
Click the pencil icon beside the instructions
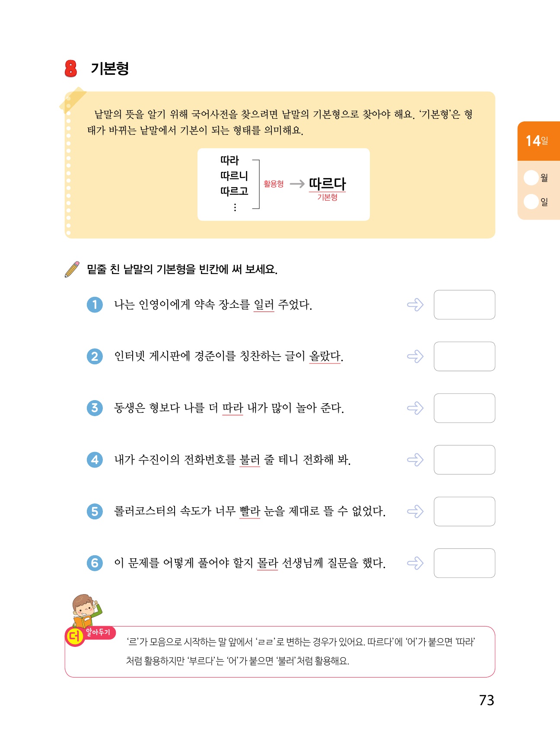coord(72,269)
